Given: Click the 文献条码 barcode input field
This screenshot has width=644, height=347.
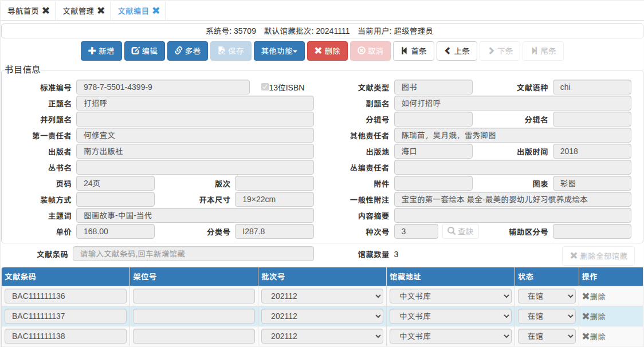Looking at the screenshot, I should [x=193, y=254].
